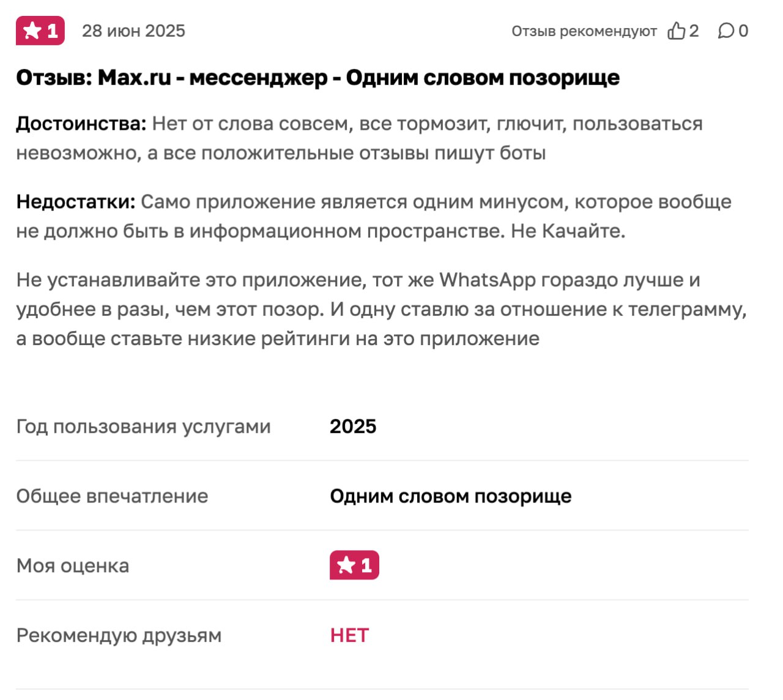Click the Достоинства heading text
The width and height of the screenshot is (783, 700).
pyautogui.click(x=81, y=124)
